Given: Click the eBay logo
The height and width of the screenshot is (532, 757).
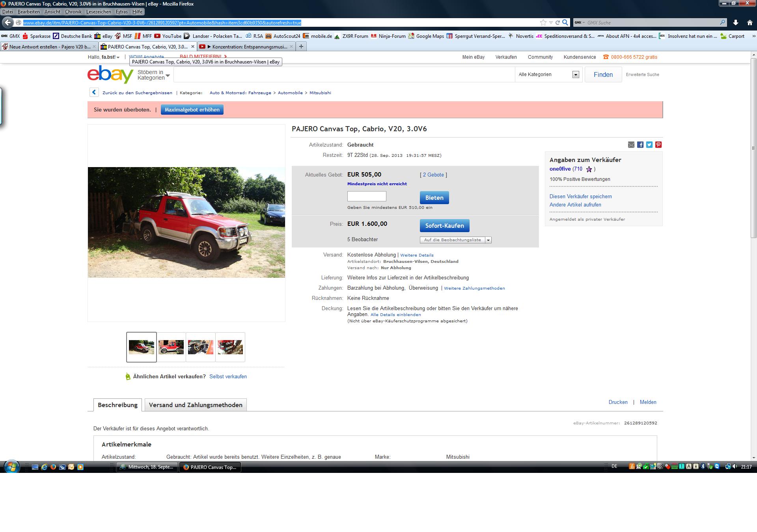Looking at the screenshot, I should tap(110, 74).
